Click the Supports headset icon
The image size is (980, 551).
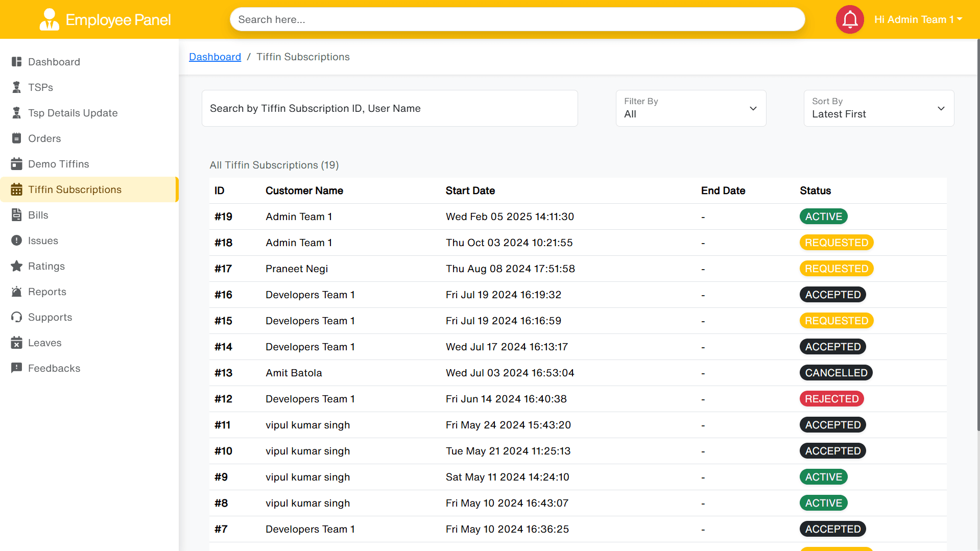point(16,317)
